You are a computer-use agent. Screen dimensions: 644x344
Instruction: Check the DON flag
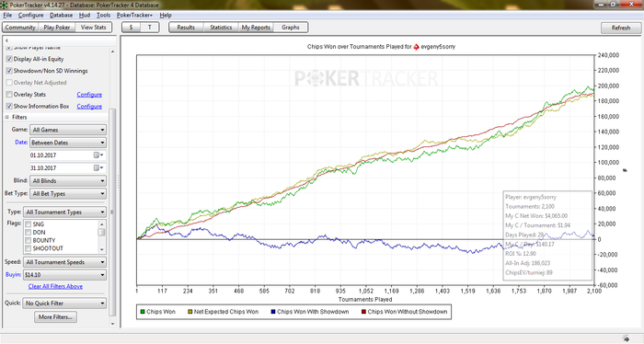tap(29, 233)
